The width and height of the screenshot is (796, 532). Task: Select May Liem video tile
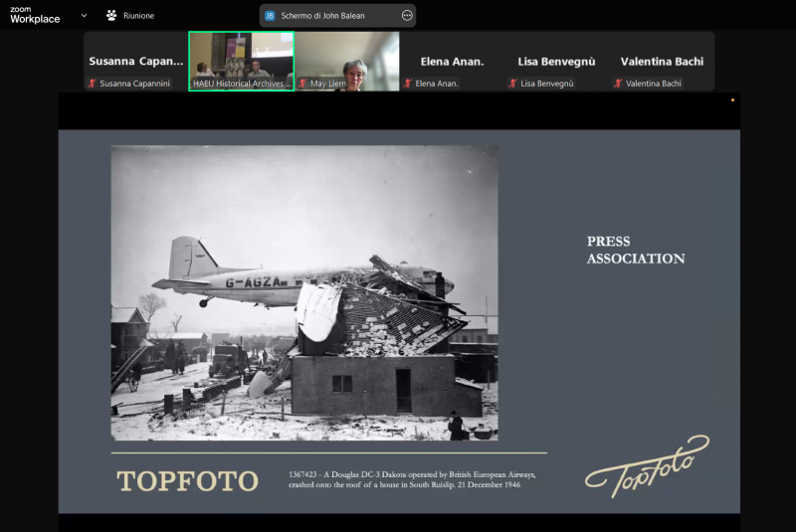(x=347, y=62)
